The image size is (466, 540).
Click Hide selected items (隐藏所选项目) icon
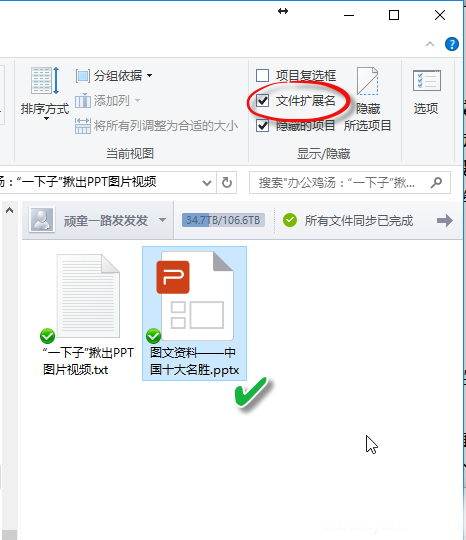367,81
